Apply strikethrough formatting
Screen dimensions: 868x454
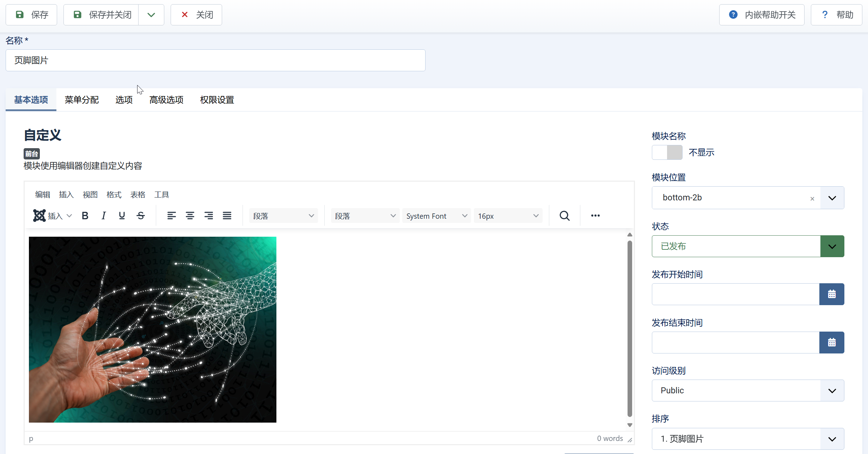click(x=140, y=216)
